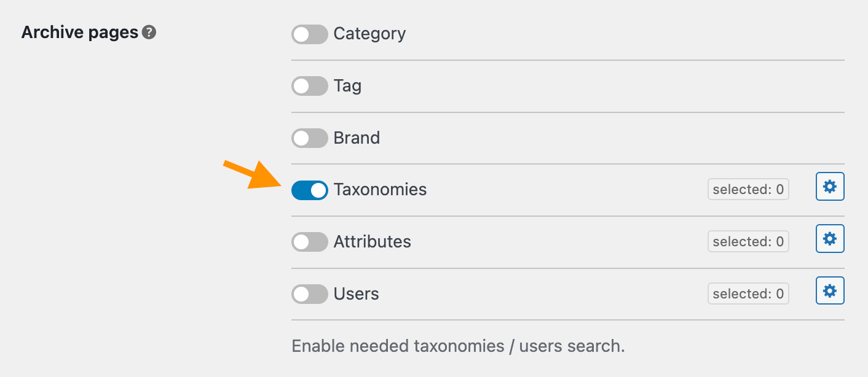
Task: Click the Brand label text
Action: click(357, 138)
